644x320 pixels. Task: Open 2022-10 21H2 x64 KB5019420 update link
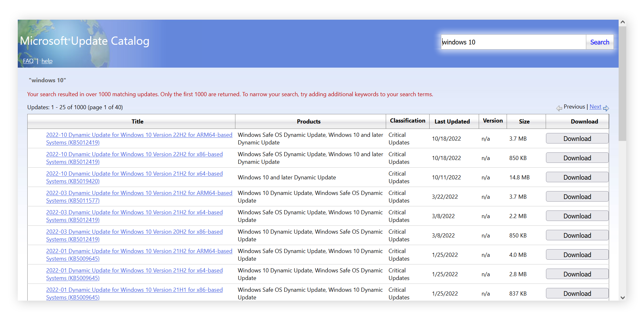134,174
